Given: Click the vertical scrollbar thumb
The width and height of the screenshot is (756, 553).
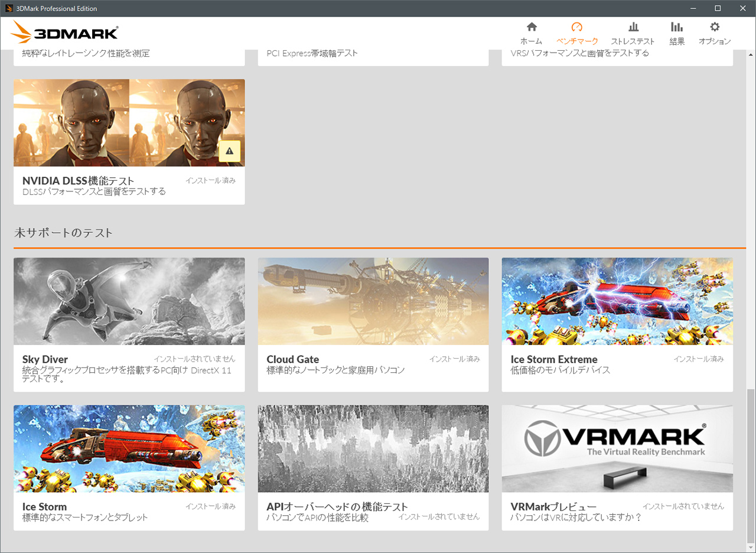Looking at the screenshot, I should tap(751, 467).
